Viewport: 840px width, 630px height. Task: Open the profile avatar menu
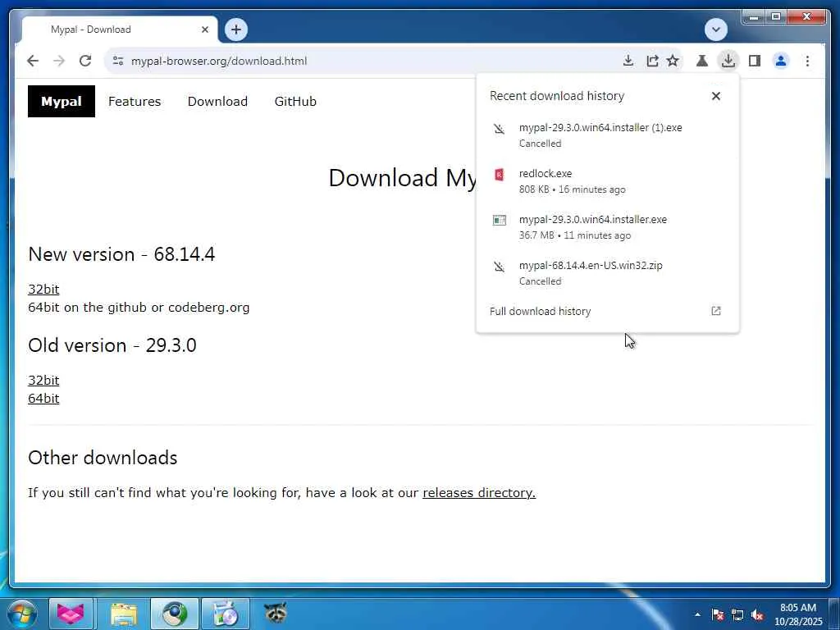click(781, 61)
